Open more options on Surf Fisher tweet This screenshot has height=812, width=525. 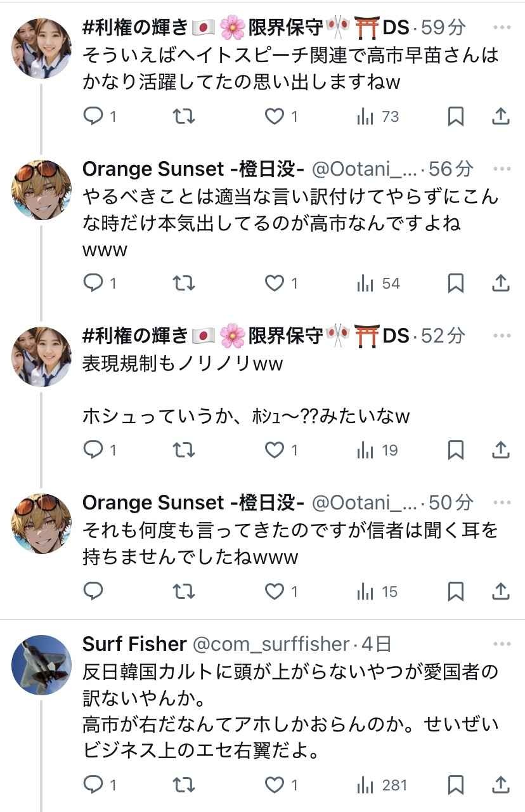tap(502, 645)
